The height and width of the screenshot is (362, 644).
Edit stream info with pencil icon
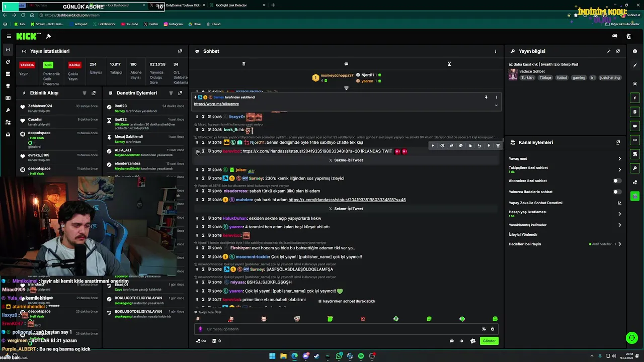(x=609, y=51)
